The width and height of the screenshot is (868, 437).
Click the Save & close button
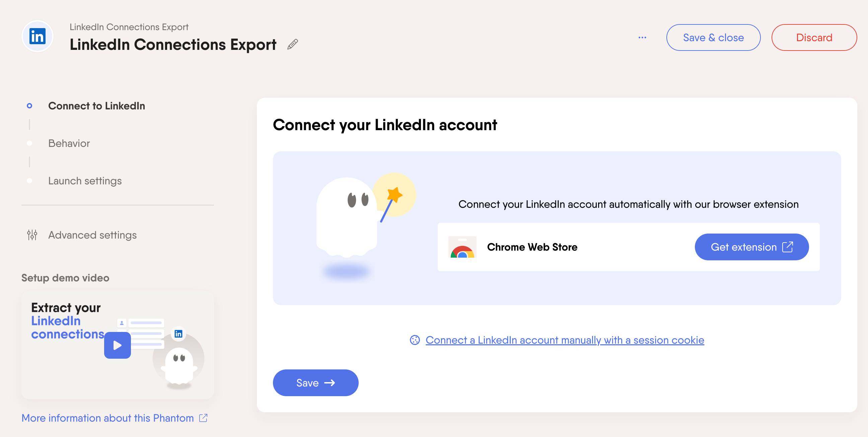[713, 37]
